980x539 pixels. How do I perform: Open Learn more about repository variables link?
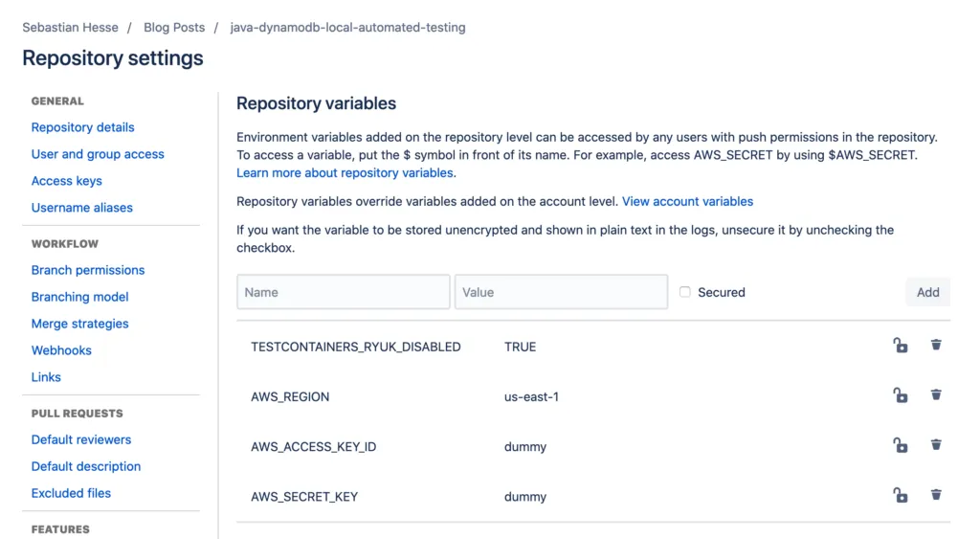pyautogui.click(x=345, y=172)
